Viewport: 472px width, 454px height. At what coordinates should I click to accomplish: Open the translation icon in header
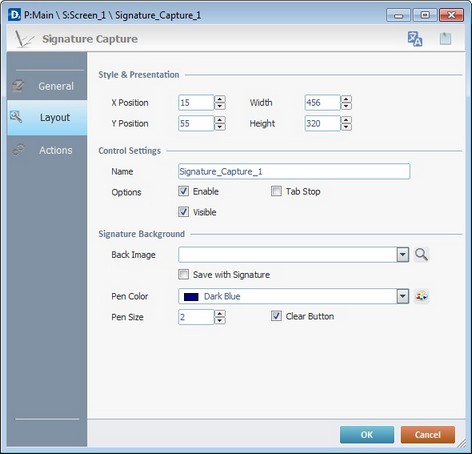415,39
